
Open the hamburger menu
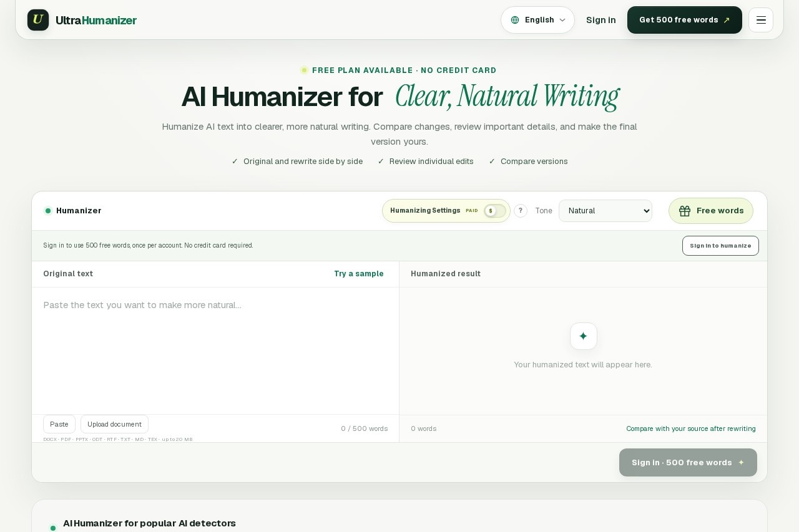pyautogui.click(x=761, y=20)
